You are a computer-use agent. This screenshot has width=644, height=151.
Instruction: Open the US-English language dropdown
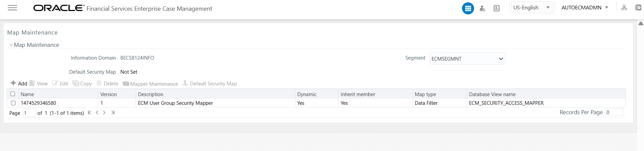(x=532, y=7)
